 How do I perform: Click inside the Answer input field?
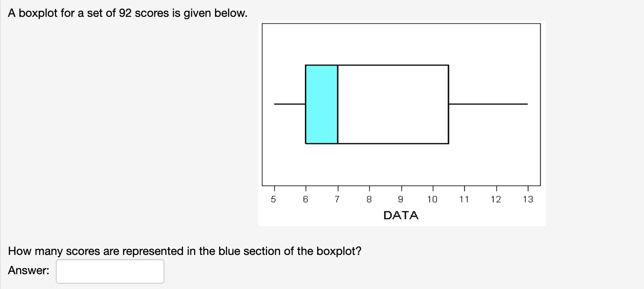pyautogui.click(x=110, y=270)
